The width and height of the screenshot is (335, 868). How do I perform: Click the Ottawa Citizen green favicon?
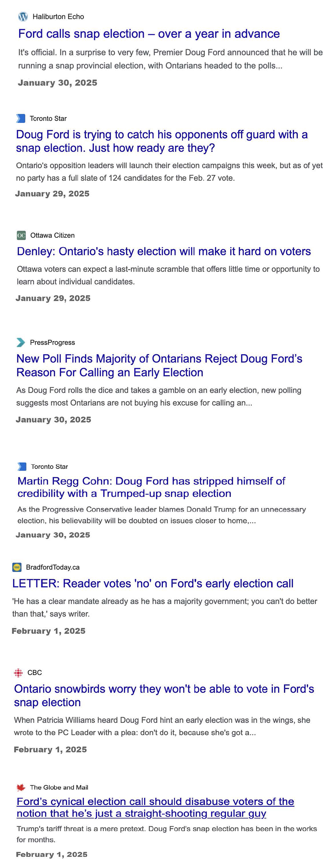click(x=22, y=235)
